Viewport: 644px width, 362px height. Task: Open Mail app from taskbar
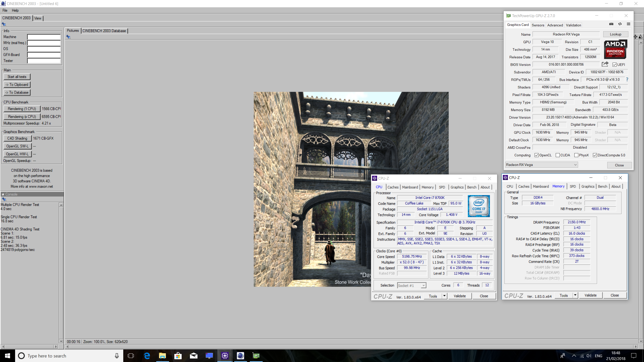point(194,356)
